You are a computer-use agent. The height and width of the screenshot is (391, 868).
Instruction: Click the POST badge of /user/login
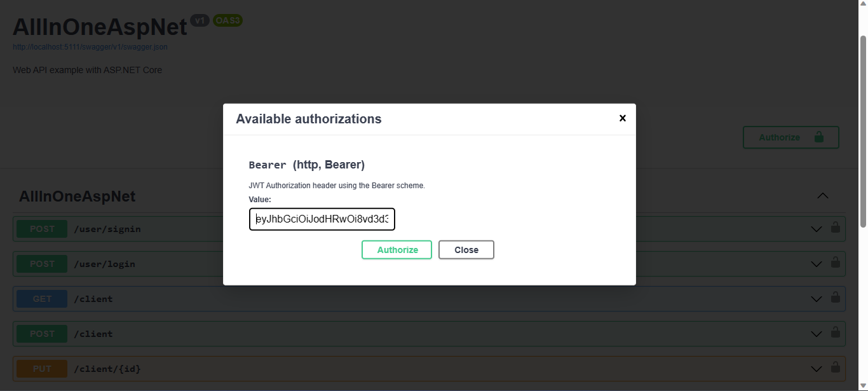point(42,264)
